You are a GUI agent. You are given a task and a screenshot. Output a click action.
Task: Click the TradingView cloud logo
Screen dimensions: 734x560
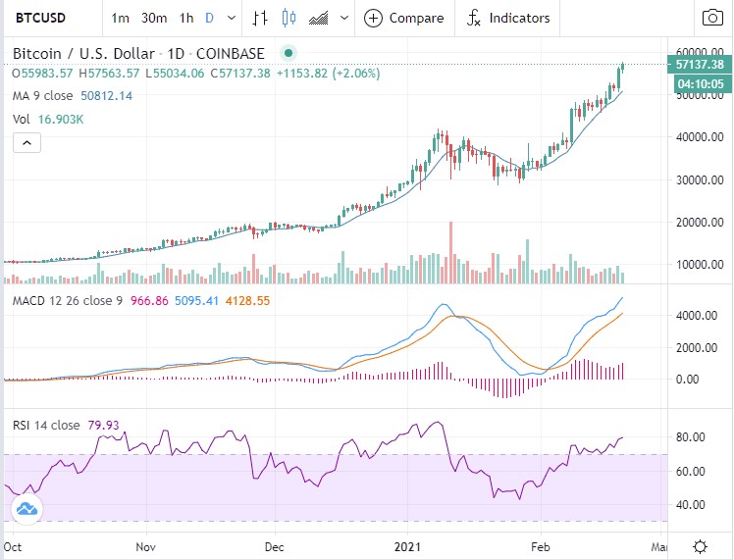26,509
